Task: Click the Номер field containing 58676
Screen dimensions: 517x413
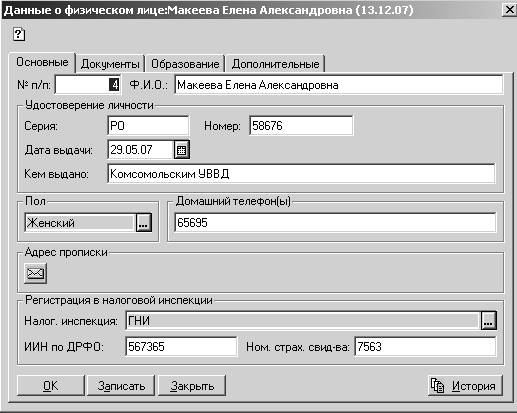Action: coord(301,126)
